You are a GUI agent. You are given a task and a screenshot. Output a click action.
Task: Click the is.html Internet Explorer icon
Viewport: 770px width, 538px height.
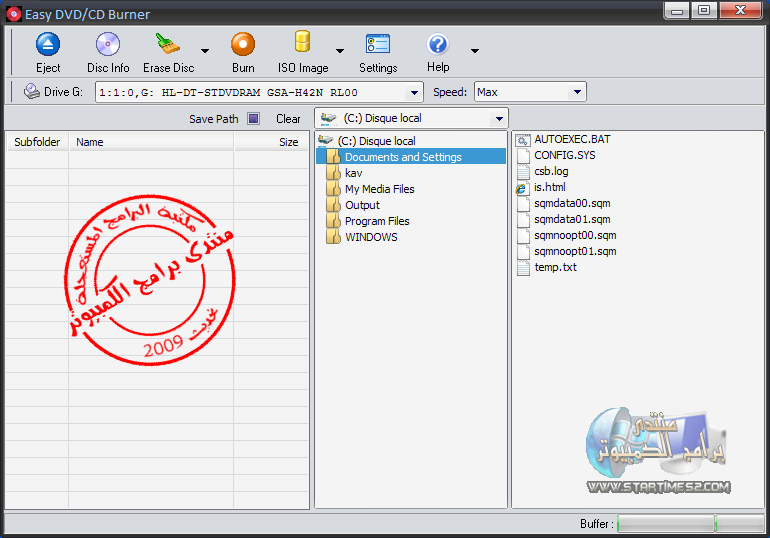point(522,188)
